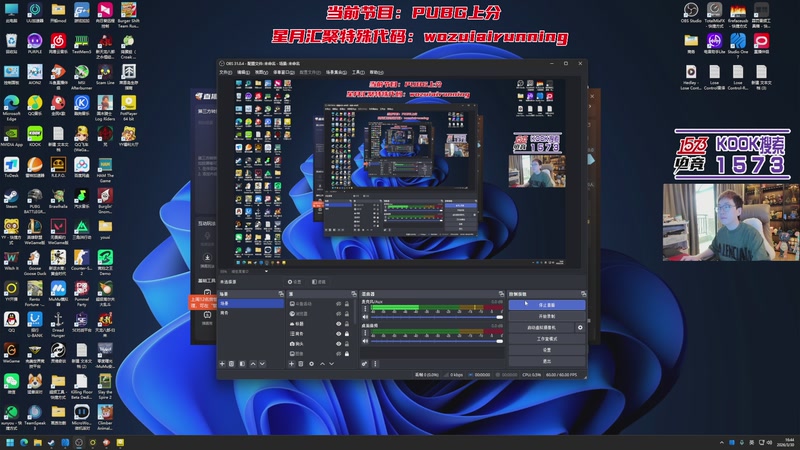Open NVIDIA App desktop shortcut

(x=11, y=137)
